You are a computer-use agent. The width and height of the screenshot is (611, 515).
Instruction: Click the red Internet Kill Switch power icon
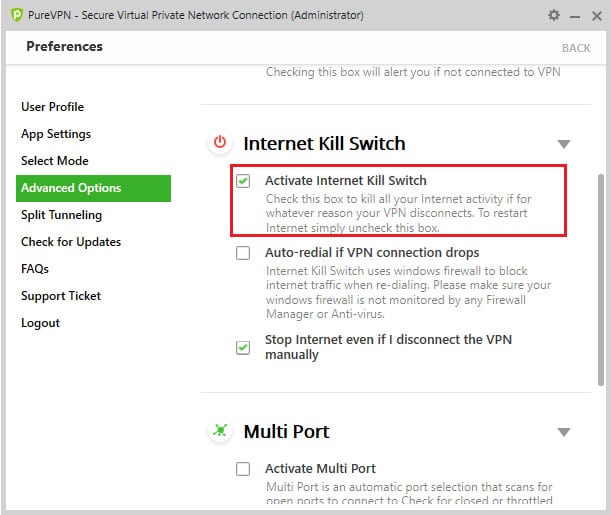219,143
